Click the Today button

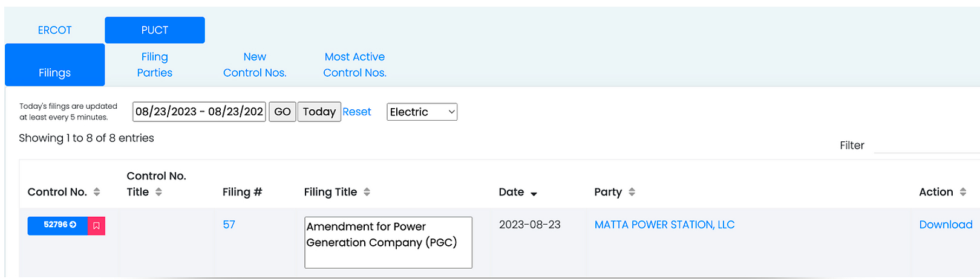[x=319, y=112]
